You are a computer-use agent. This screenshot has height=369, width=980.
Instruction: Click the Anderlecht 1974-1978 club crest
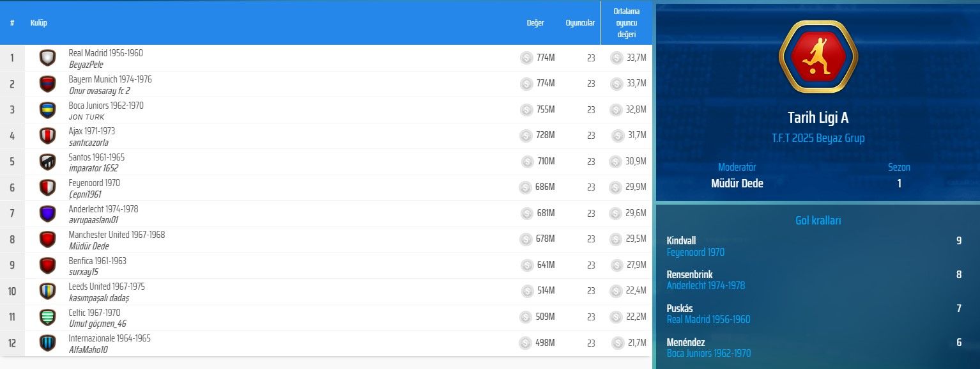click(x=47, y=214)
